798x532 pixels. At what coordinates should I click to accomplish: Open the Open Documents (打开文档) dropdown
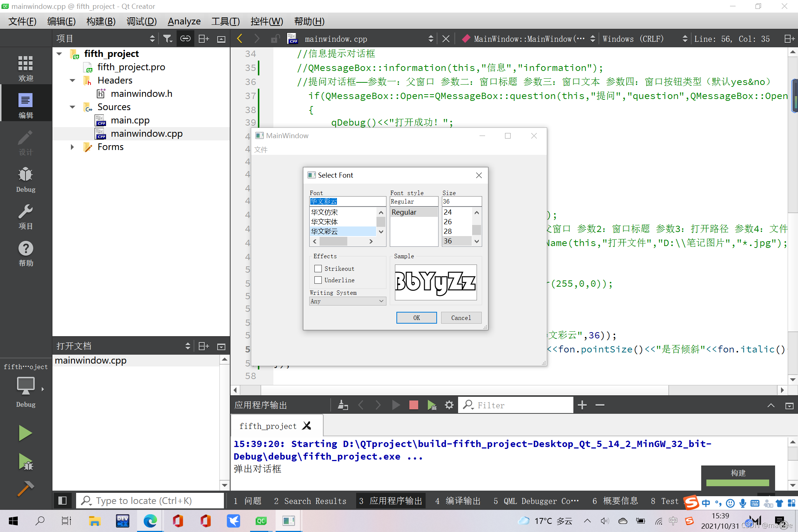coord(123,346)
